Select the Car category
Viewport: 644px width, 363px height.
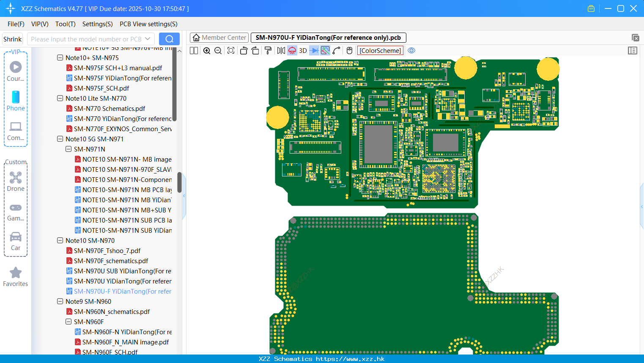(x=16, y=241)
